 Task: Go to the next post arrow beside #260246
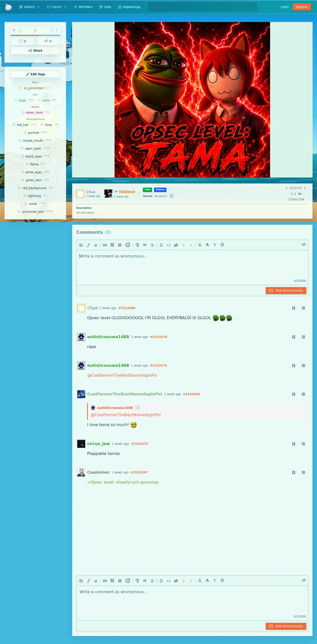pyautogui.click(x=305, y=188)
